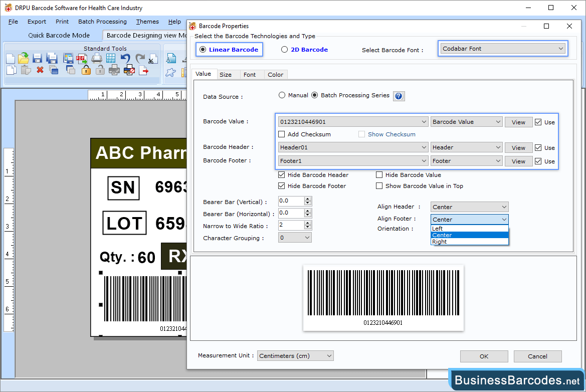Expand the Footer1 dropdown
This screenshot has width=586, height=392.
(353, 161)
